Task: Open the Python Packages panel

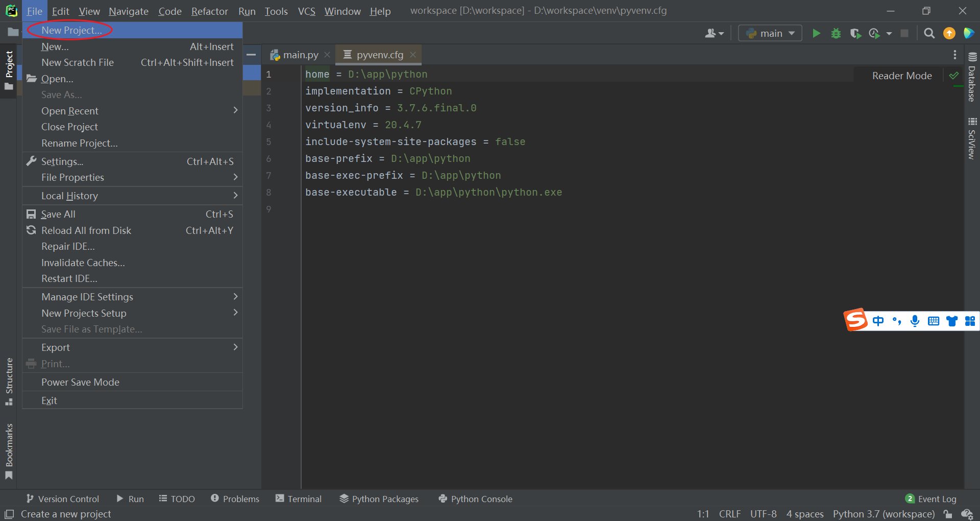Action: click(x=379, y=499)
